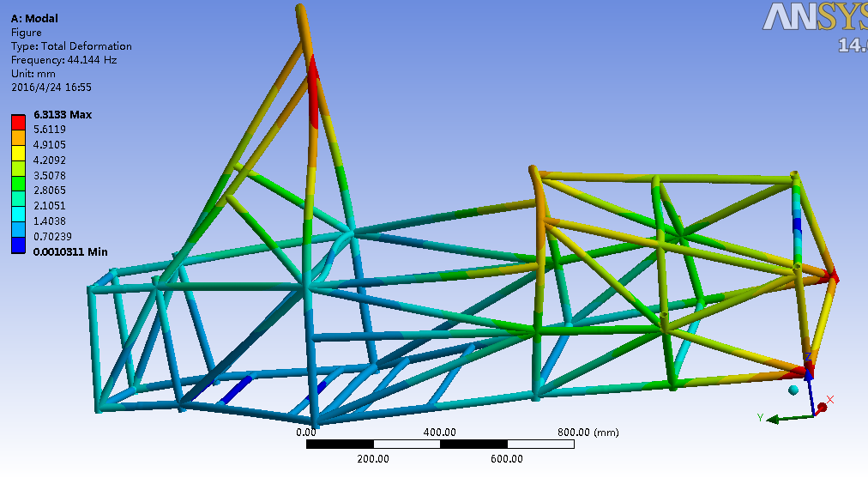This screenshot has width=868, height=478.
Task: Click the red nose node at the frame's right end
Action: pyautogui.click(x=831, y=276)
